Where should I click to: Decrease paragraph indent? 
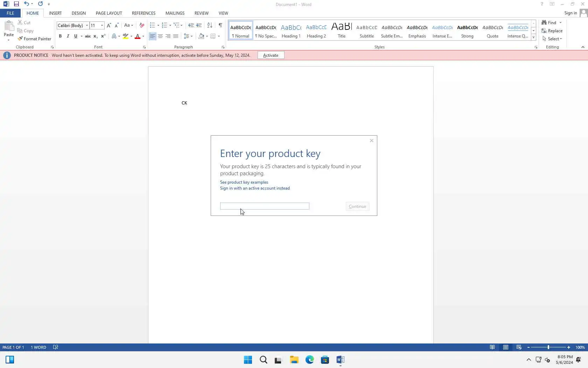(191, 25)
